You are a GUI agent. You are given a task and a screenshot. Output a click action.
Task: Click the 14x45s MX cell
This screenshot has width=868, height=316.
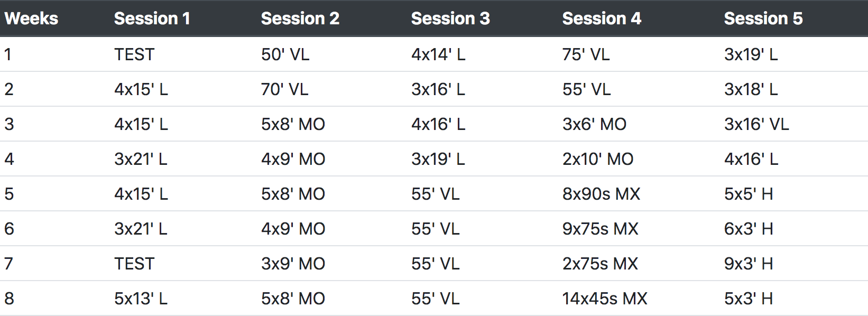tap(604, 299)
